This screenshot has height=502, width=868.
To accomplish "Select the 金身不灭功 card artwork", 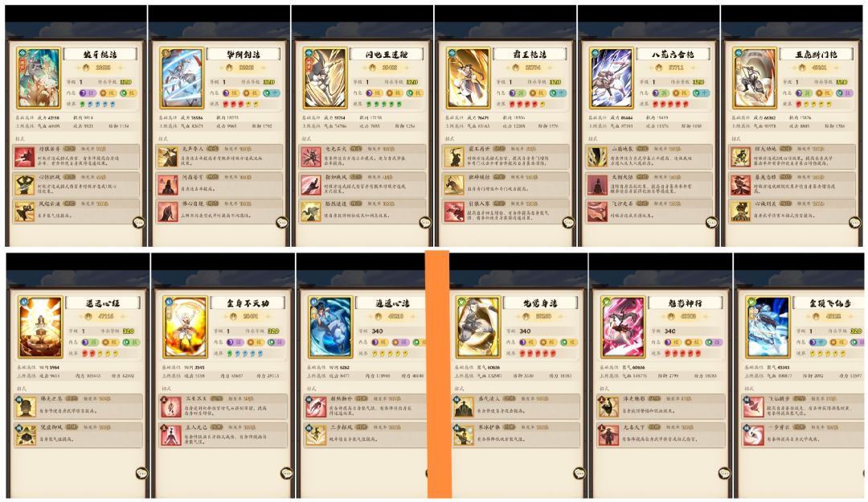I will click(x=186, y=327).
